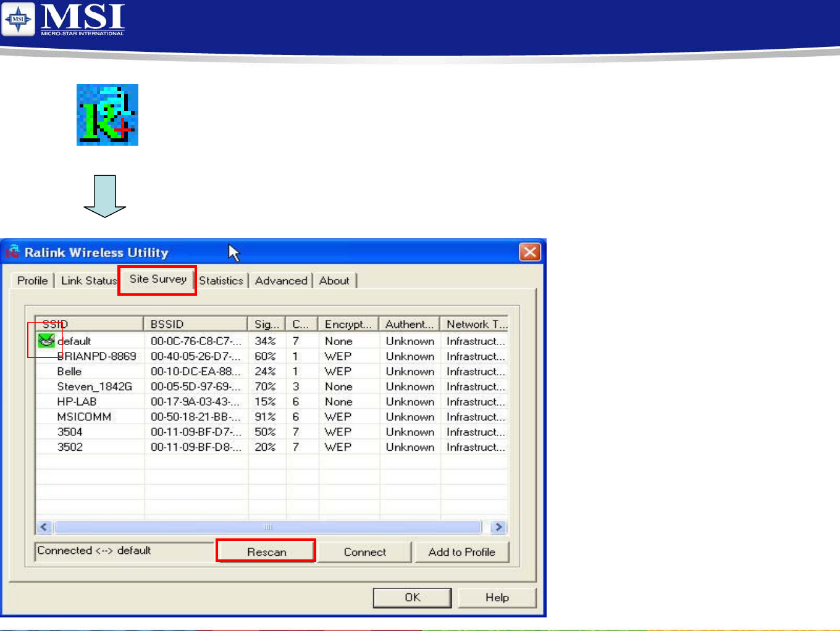Open Help from the dialog
The height and width of the screenshot is (631, 840).
point(497,598)
